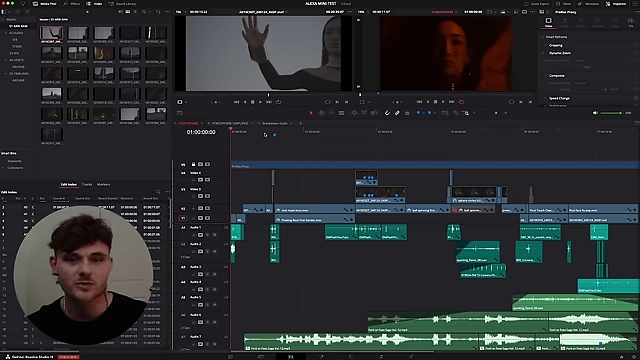The height and width of the screenshot is (360, 640).
Task: Open the Media Pool panel button
Action: pos(44,4)
